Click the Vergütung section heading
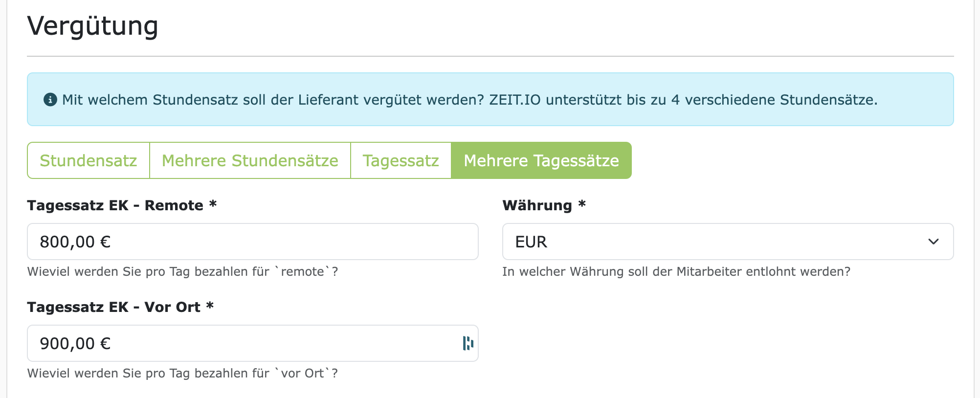The image size is (980, 398). coord(92,26)
